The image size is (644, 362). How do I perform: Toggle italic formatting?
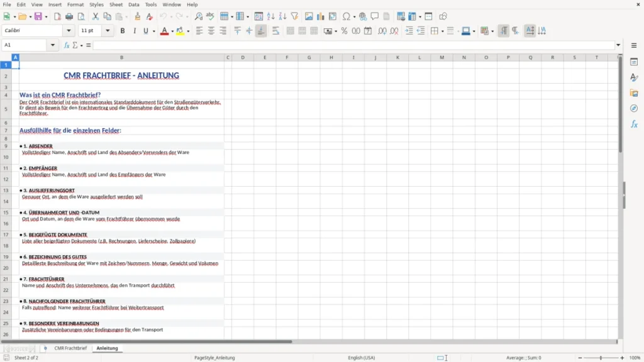pyautogui.click(x=135, y=31)
